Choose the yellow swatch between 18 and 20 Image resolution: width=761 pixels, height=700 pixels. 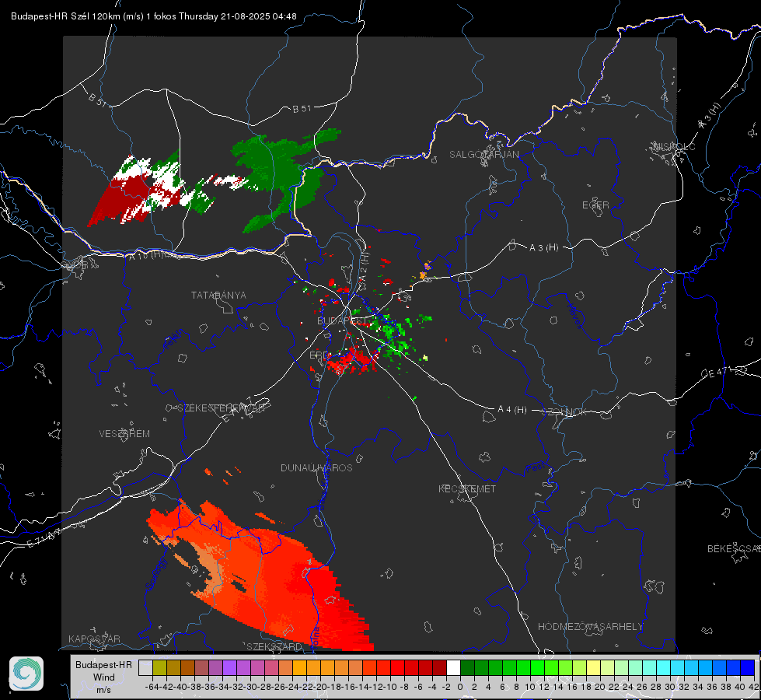(593, 668)
